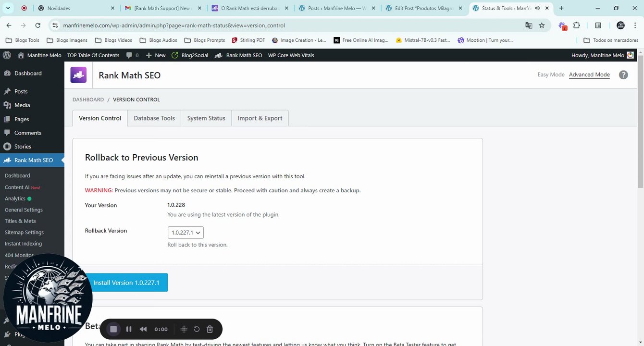The width and height of the screenshot is (644, 346).
Task: Open the browser extensions puzzle icon
Action: (577, 25)
